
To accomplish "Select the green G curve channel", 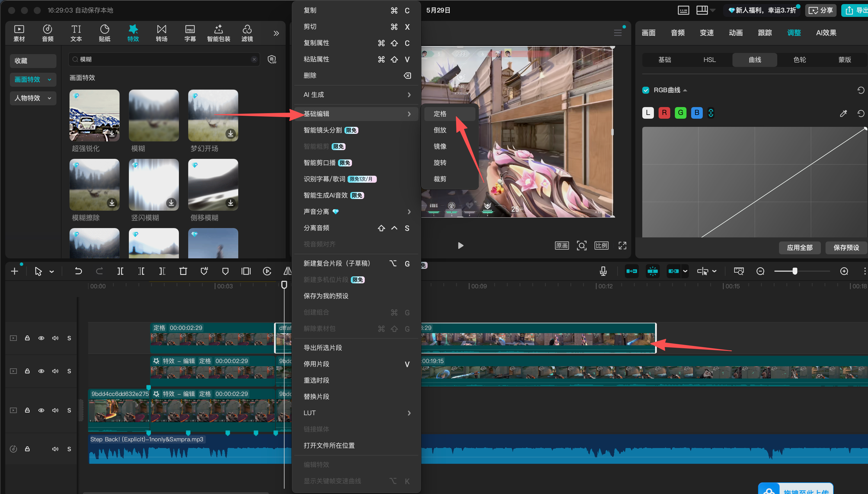I will [x=680, y=113].
